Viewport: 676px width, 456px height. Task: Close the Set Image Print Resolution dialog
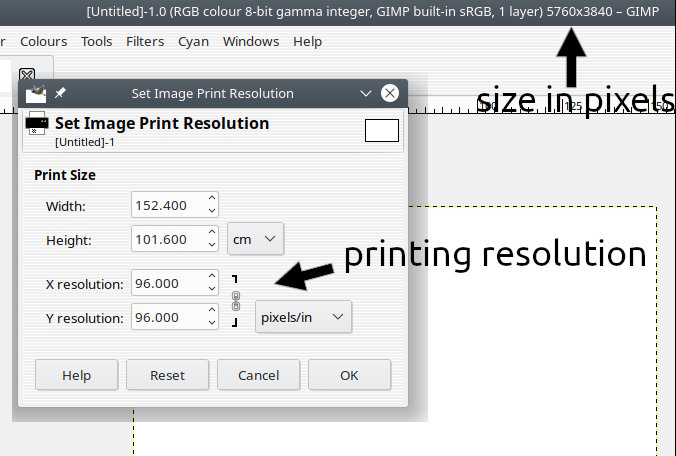(390, 93)
